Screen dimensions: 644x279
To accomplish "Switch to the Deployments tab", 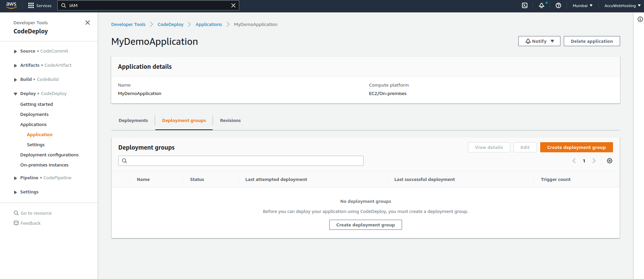I will (133, 121).
